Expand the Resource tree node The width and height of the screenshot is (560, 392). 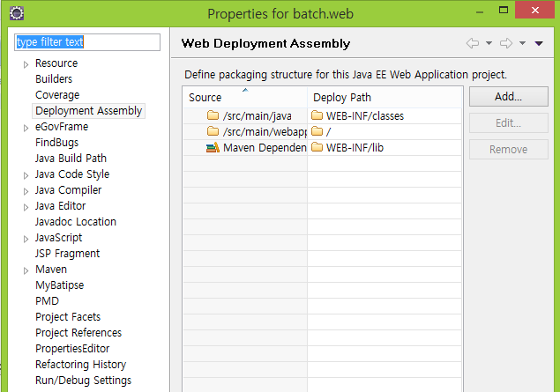click(x=26, y=64)
